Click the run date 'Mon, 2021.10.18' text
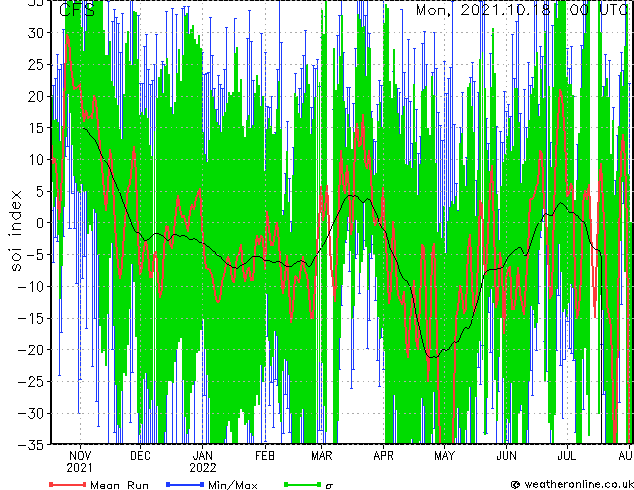This screenshot has height=490, width=634. point(483,9)
